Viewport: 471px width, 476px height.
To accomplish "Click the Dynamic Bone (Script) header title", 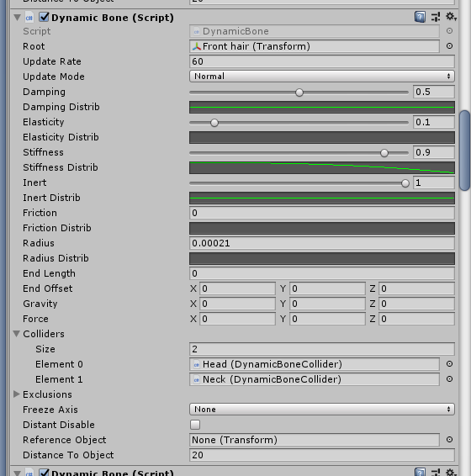I will click(x=113, y=18).
